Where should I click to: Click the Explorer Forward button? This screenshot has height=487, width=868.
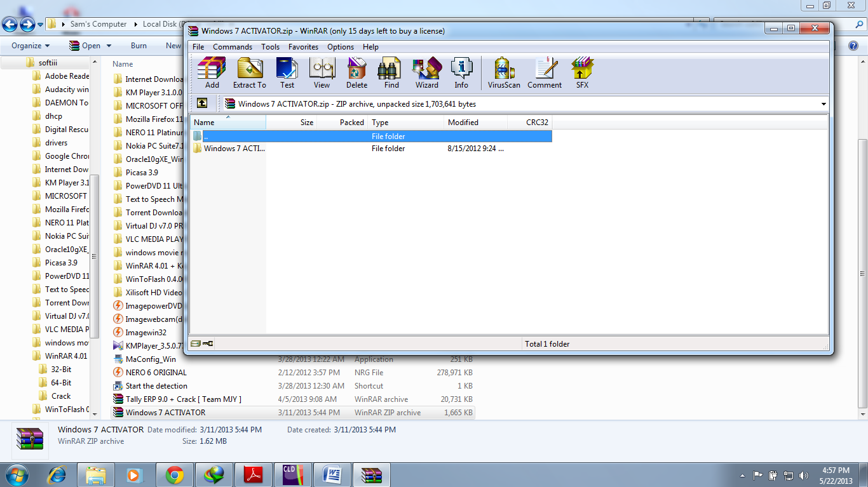pos(27,25)
